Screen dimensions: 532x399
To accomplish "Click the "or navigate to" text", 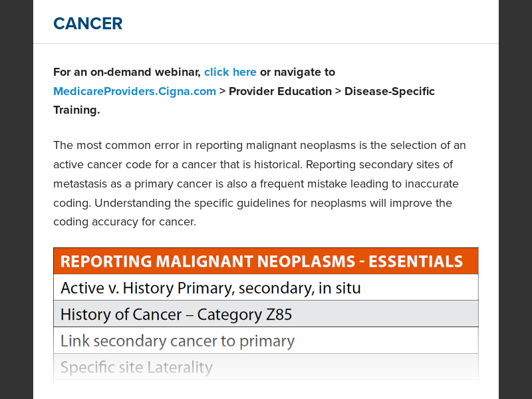I will 297,72.
